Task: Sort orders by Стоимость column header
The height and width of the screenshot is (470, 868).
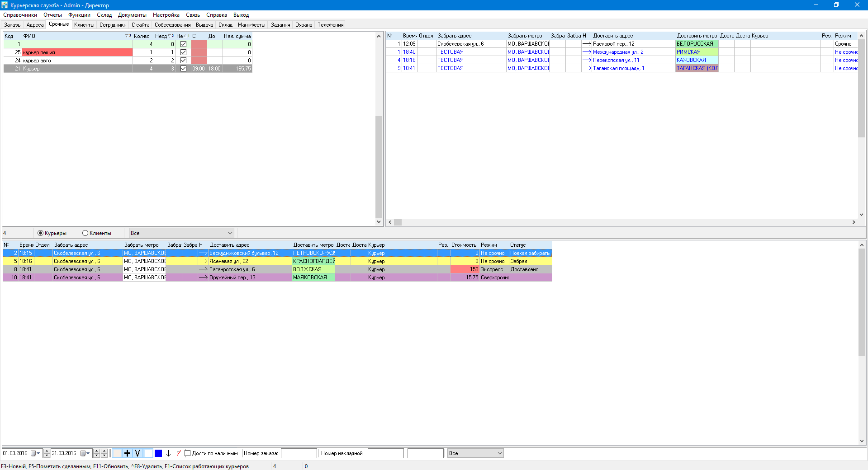Action: 464,245
